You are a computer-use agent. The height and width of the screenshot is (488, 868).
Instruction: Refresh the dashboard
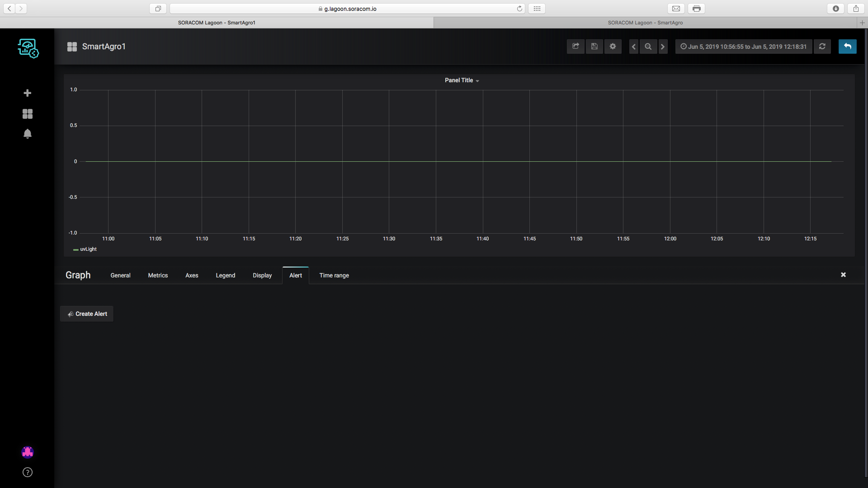point(822,47)
